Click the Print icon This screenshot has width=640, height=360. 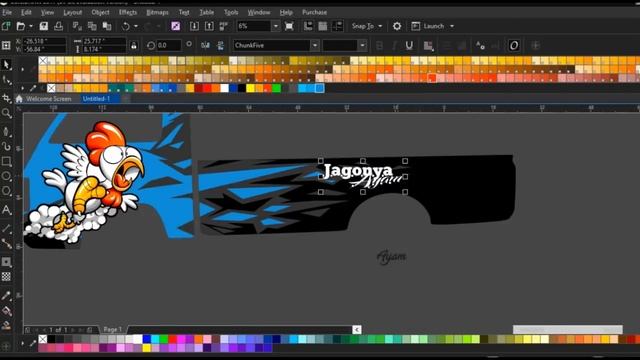[x=58, y=26]
